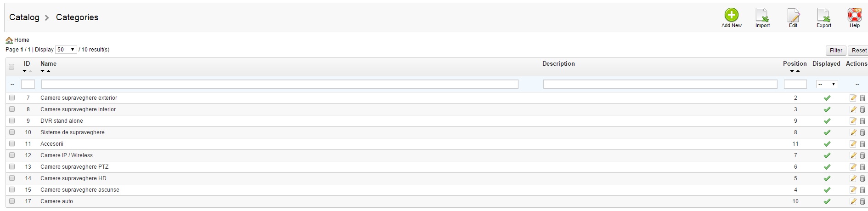Click the Edit icon in the top toolbar
Image resolution: width=868 pixels, height=211 pixels.
793,16
